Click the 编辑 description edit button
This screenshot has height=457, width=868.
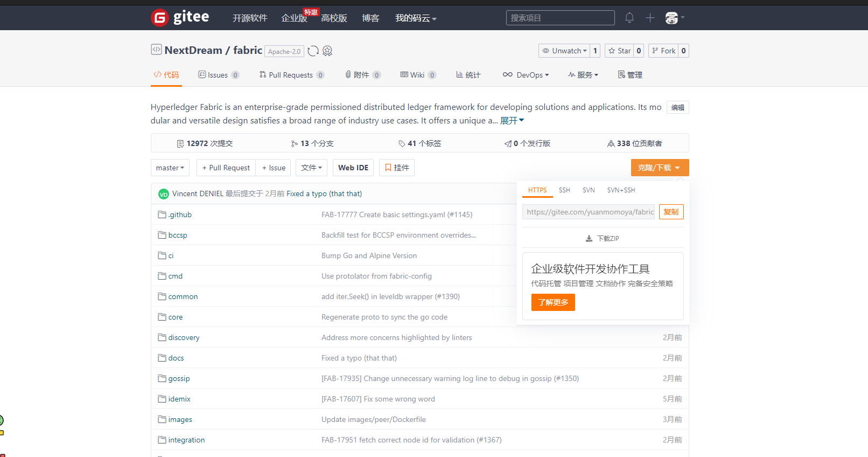tap(678, 107)
